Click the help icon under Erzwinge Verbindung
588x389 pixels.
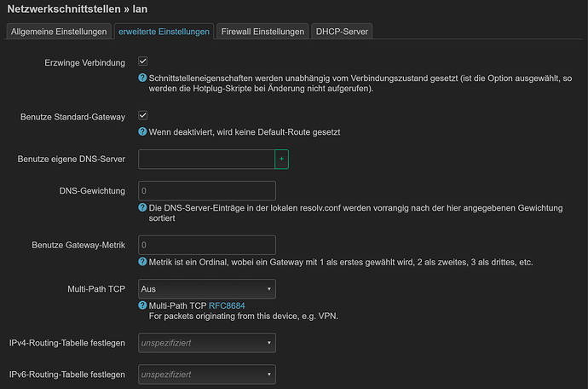click(x=142, y=78)
